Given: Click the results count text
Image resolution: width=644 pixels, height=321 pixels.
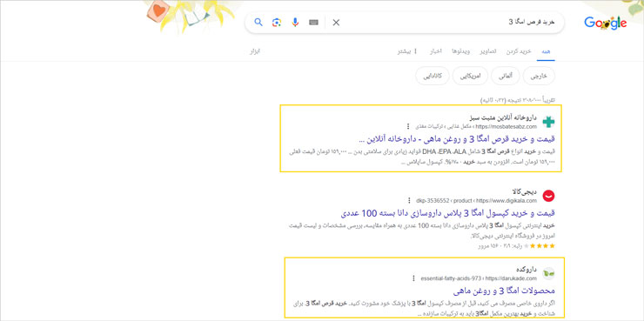Looking at the screenshot, I should [518, 100].
